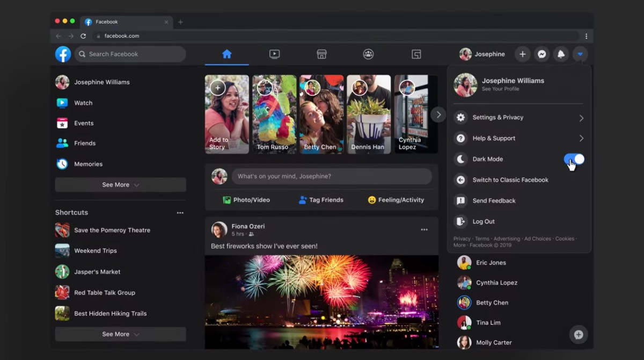Choose Switch to Classic Facebook
644x360 pixels.
click(510, 180)
